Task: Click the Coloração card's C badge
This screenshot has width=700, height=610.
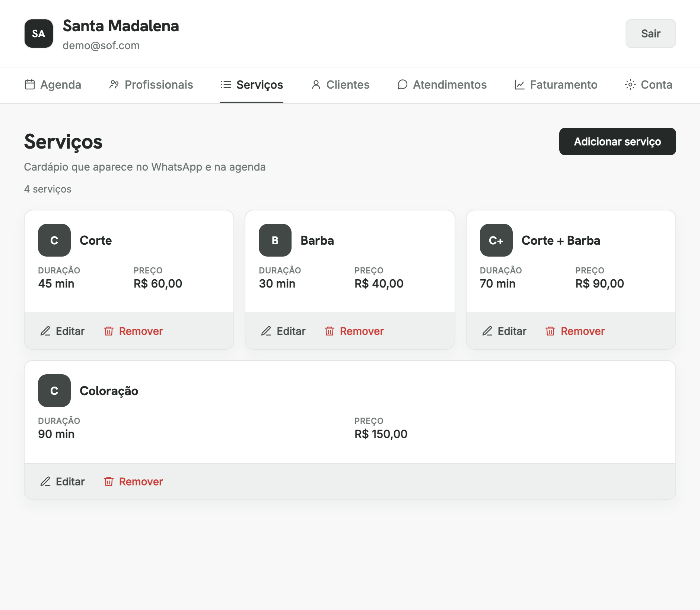Action: coord(54,391)
